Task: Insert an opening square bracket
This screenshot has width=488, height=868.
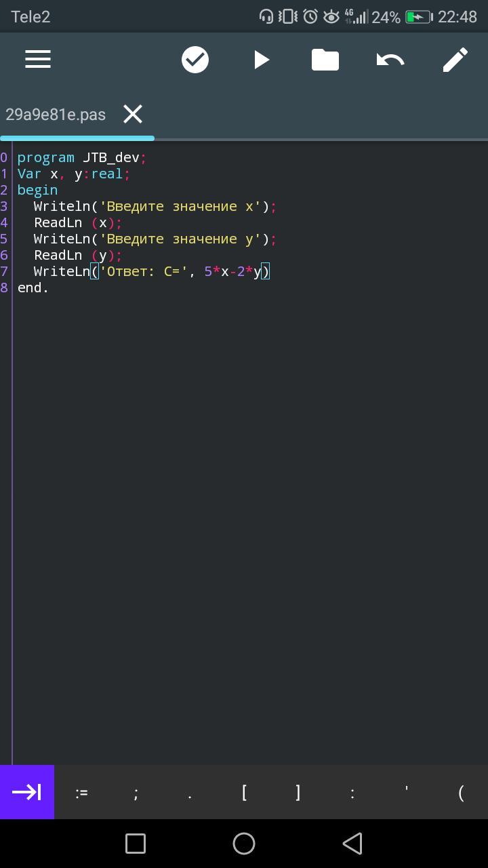Action: 244,792
